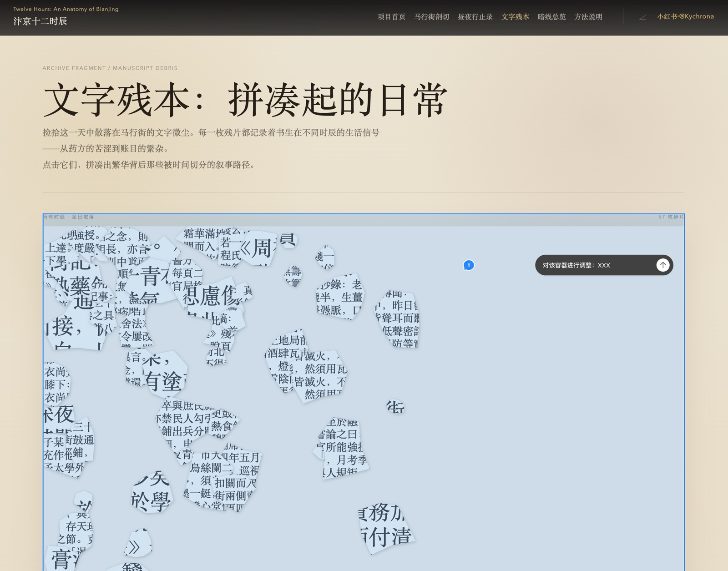Click the ARCHIVE FRAGMENT / MANUSCRIPT DEBRIS breadcrumb text
This screenshot has width=728, height=571.
(110, 68)
